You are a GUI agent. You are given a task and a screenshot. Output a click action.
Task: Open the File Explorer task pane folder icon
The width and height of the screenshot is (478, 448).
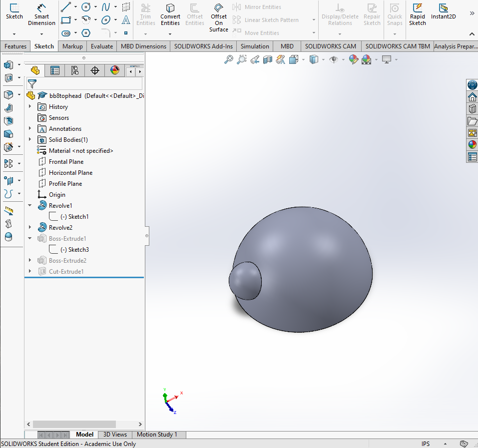[x=472, y=121]
